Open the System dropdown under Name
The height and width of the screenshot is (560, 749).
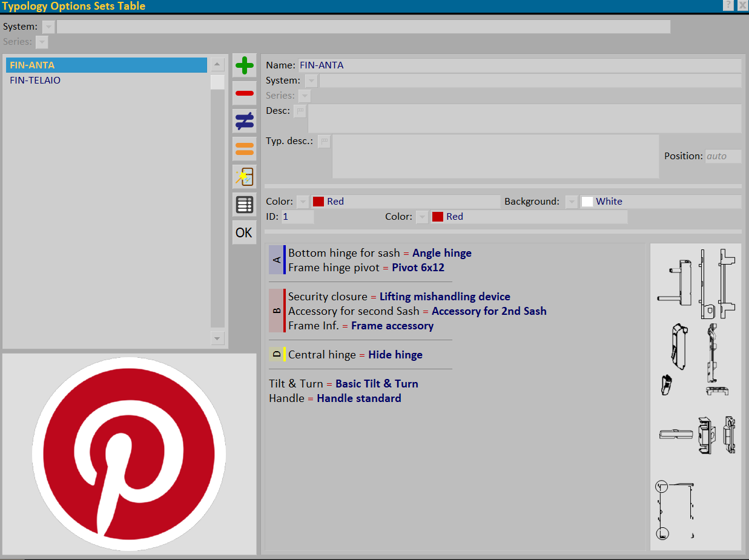tap(311, 81)
